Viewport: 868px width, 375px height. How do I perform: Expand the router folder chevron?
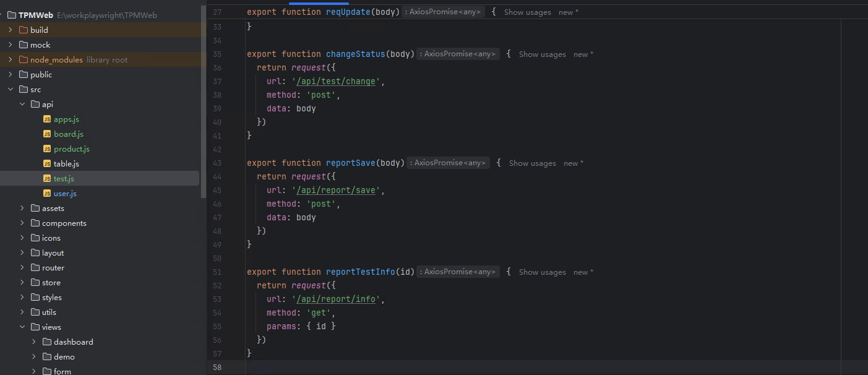pyautogui.click(x=22, y=267)
